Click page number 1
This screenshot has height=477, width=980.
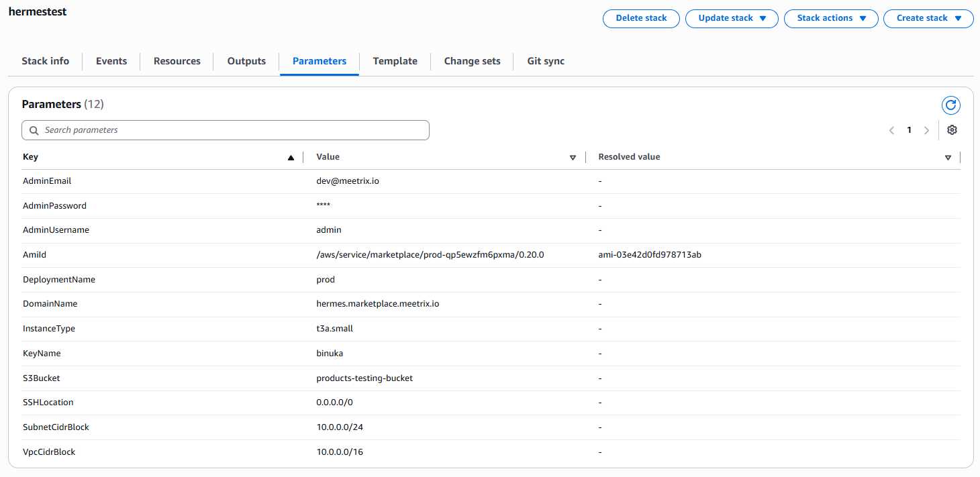pos(910,130)
